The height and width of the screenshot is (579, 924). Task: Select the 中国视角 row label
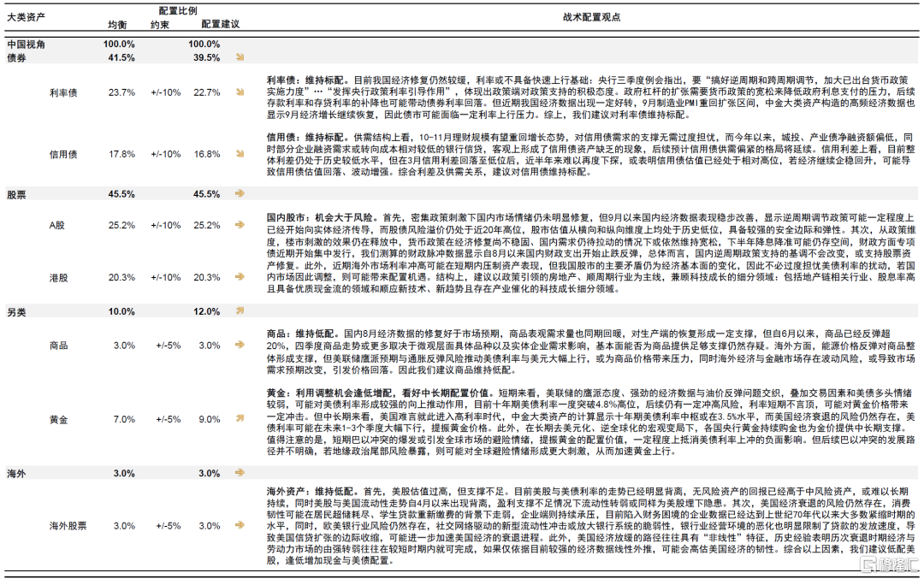pos(26,44)
